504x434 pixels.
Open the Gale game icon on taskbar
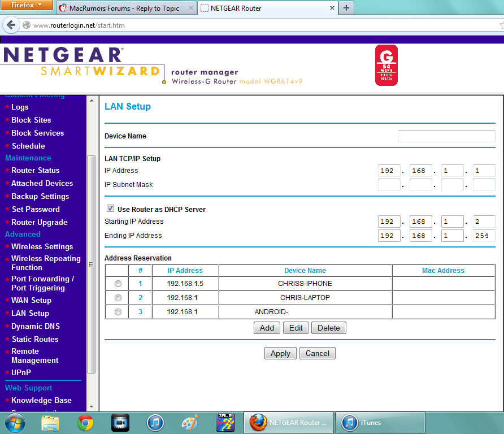click(x=225, y=423)
